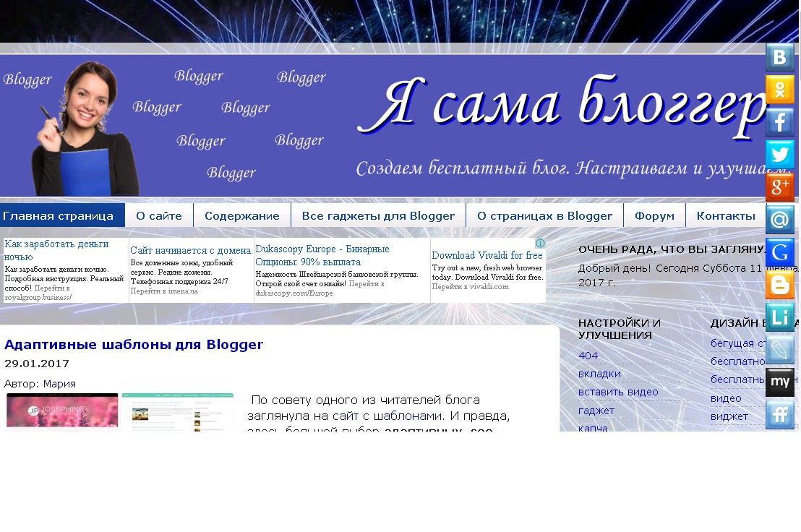This screenshot has width=801, height=532.
Task: Open the О сайте menu item
Action: tap(159, 215)
